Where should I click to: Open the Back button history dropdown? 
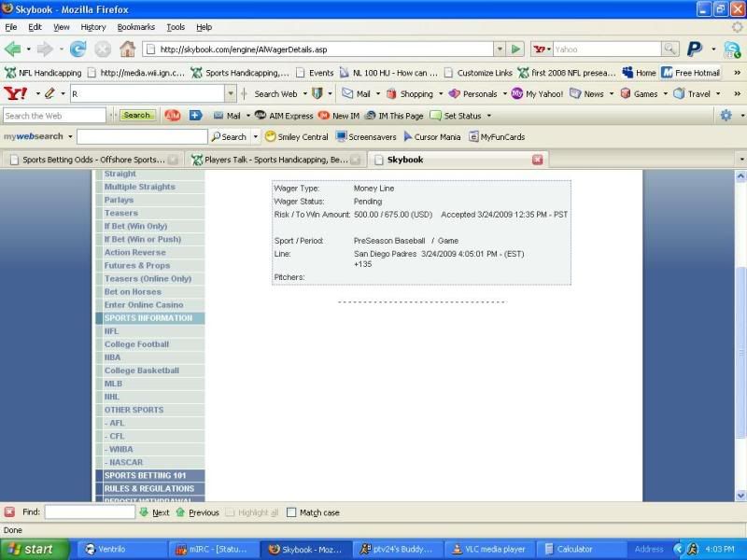tap(29, 49)
